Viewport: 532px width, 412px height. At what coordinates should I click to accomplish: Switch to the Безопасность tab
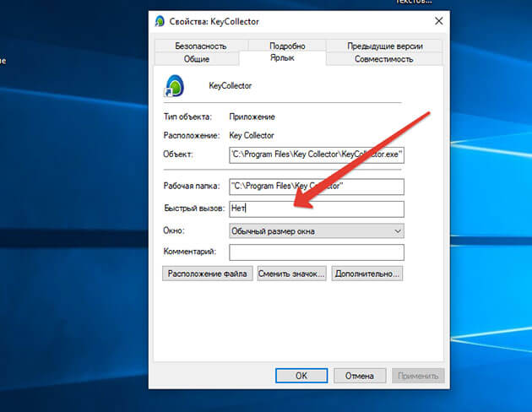coord(197,46)
